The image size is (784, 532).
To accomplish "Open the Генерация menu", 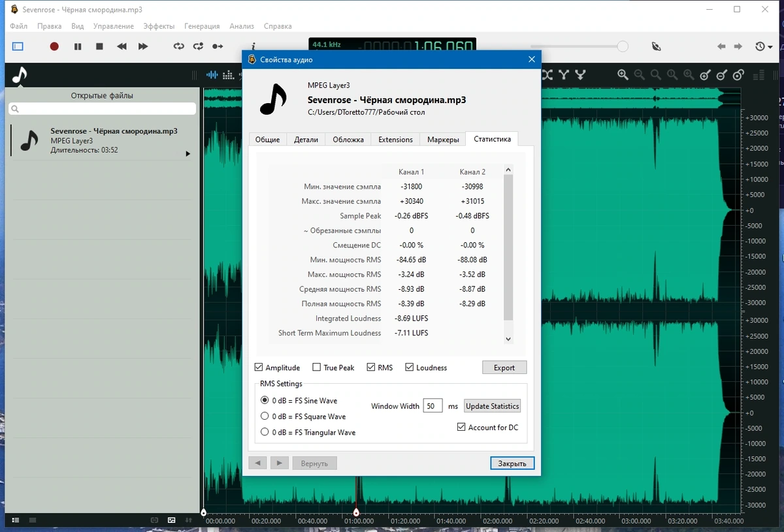I will pyautogui.click(x=202, y=26).
